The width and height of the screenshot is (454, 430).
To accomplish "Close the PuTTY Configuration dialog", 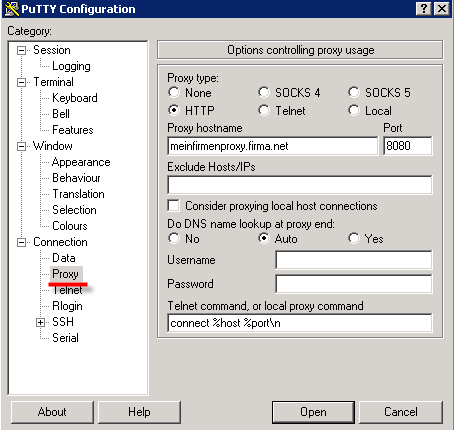I will click(x=442, y=9).
